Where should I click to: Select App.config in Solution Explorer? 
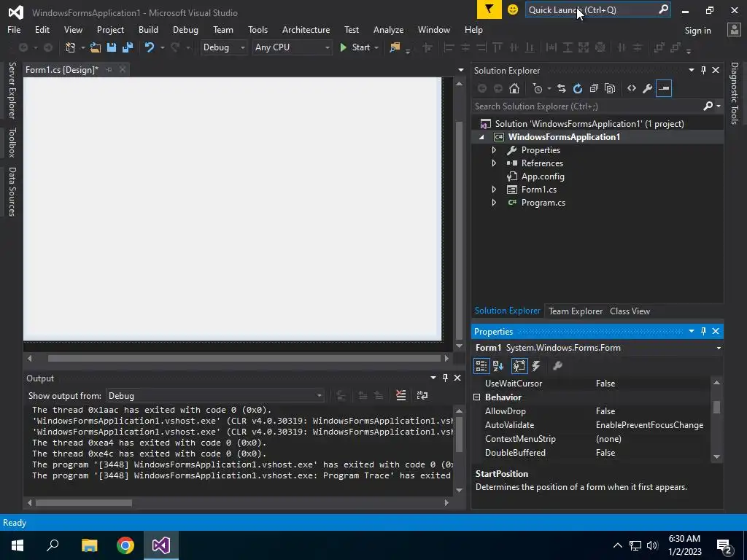tap(543, 176)
